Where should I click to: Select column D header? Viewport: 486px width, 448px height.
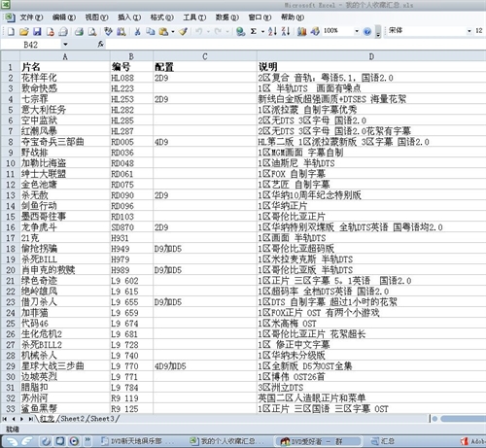coord(371,56)
